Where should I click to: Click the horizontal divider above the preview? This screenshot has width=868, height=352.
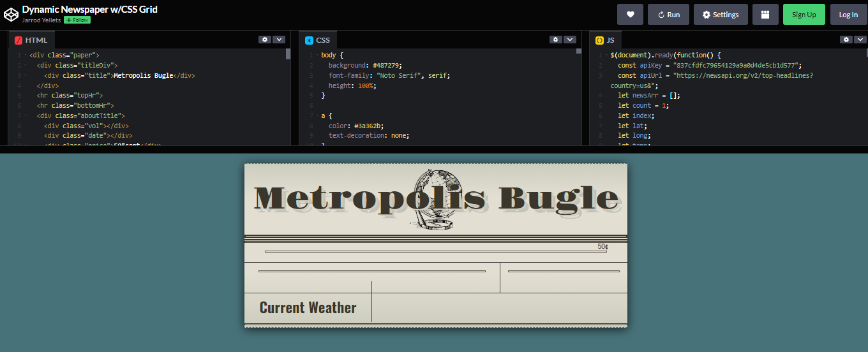coord(434,149)
